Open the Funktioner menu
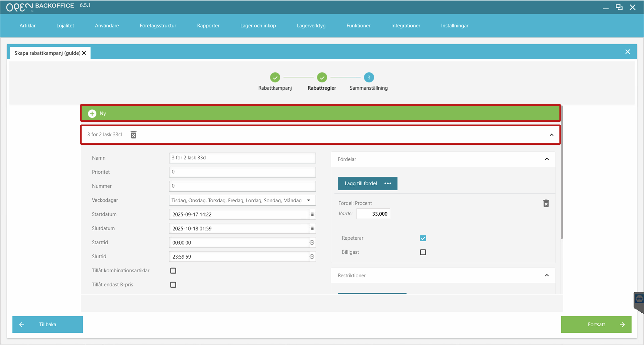Viewport: 644px width, 345px height. (x=358, y=26)
